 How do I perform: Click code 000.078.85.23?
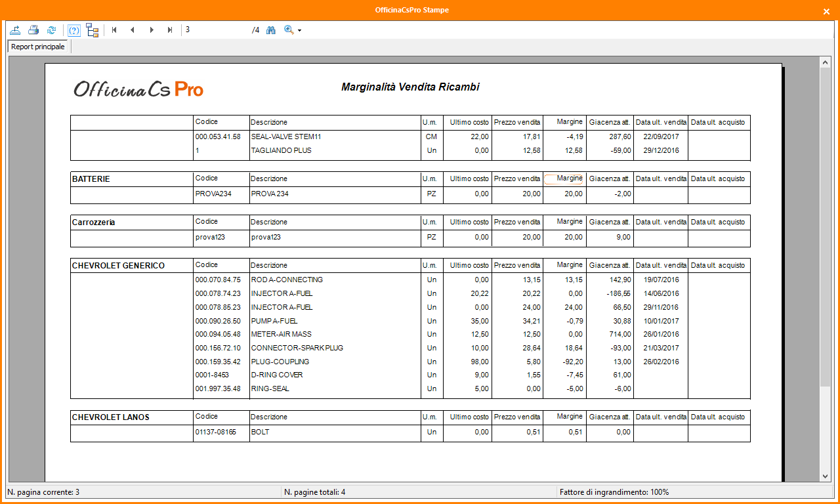point(218,308)
